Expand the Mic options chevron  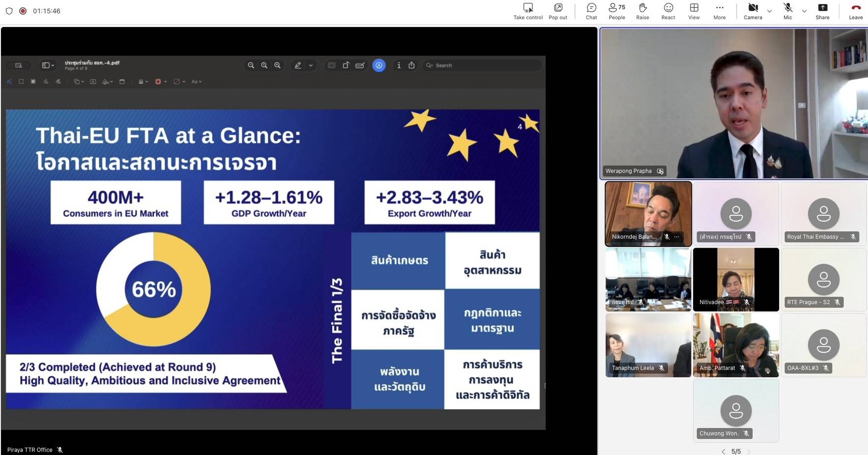click(x=804, y=11)
